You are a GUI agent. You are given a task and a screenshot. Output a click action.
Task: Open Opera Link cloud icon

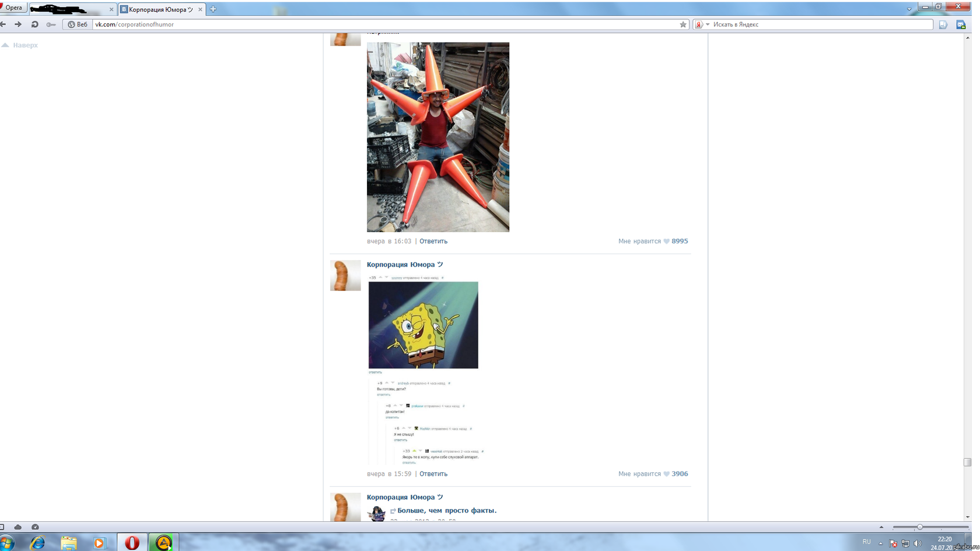click(x=18, y=527)
